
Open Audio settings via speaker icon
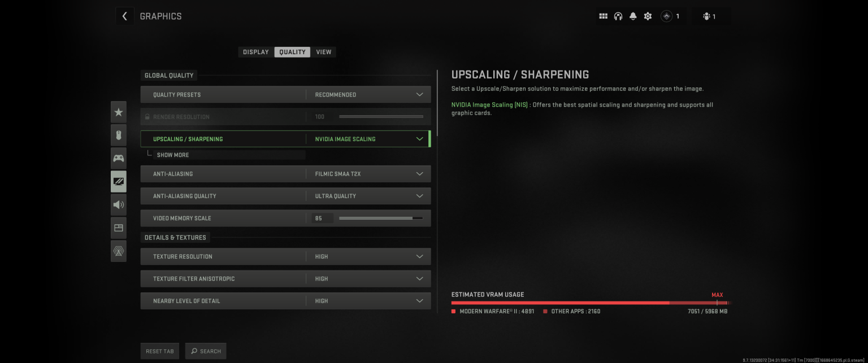119,204
